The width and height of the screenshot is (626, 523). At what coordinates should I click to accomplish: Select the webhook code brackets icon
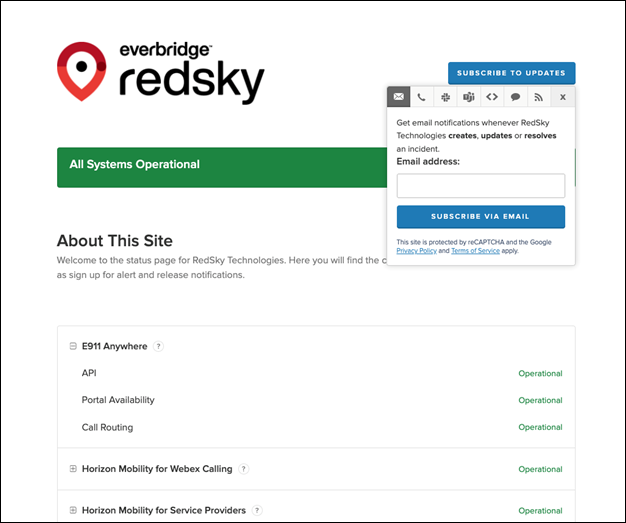[x=492, y=97]
